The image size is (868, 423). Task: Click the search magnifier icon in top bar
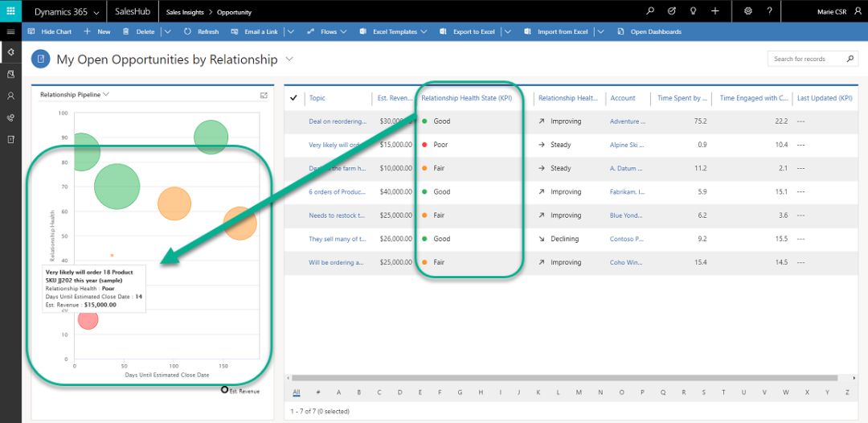pos(650,11)
